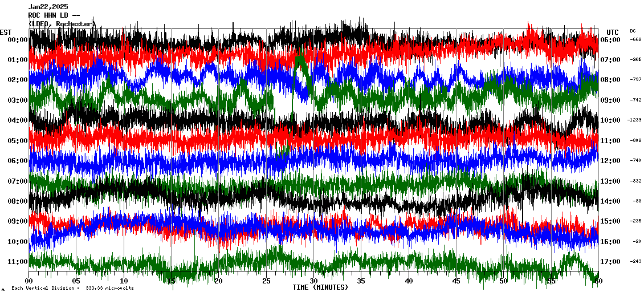Click the 17:00 UTC row label
The width and height of the screenshot is (644, 296).
tap(610, 262)
